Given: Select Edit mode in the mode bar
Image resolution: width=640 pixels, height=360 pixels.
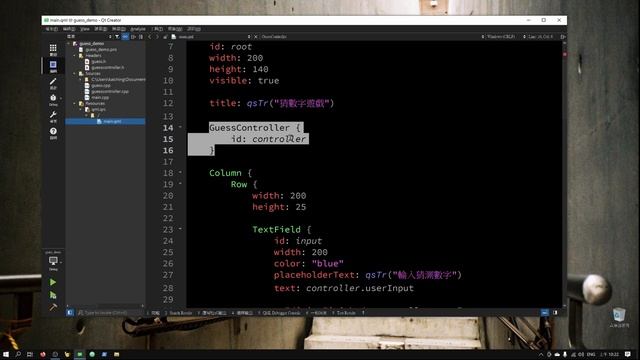Looking at the screenshot, I should click(x=53, y=66).
